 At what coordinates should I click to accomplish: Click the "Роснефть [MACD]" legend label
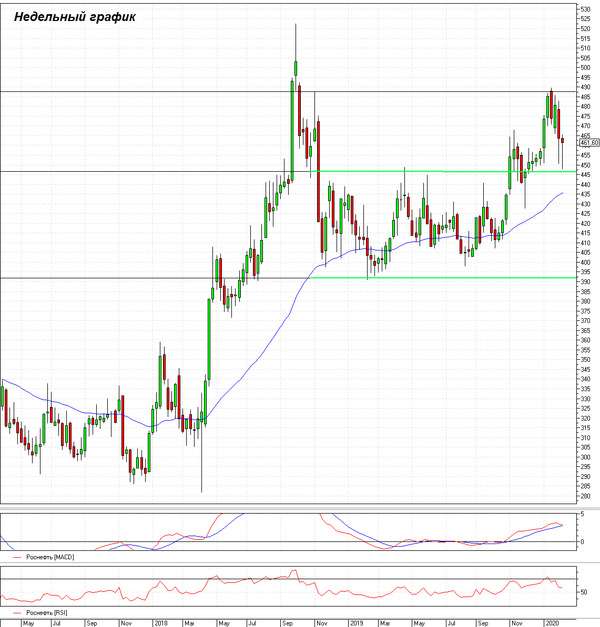click(50, 557)
